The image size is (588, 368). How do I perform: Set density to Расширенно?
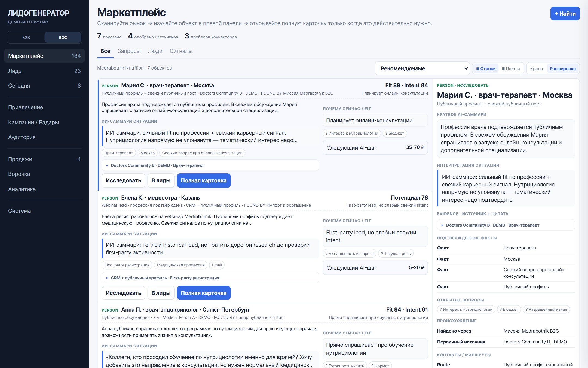tap(563, 69)
